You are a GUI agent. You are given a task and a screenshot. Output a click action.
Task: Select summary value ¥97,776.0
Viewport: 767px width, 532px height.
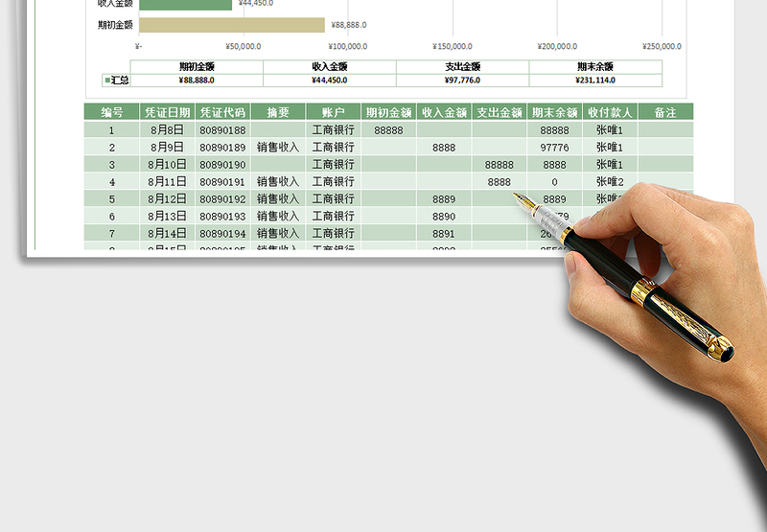[x=462, y=81]
